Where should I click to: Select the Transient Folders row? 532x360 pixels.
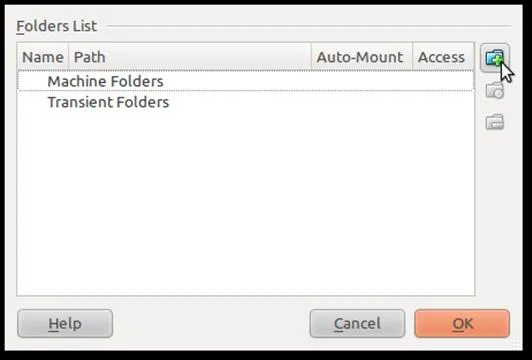(246, 102)
